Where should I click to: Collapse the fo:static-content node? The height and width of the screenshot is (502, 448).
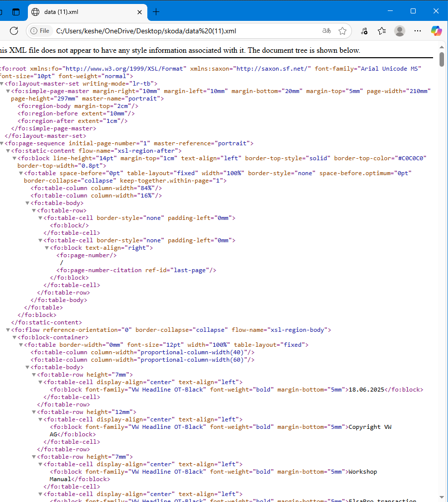point(8,151)
